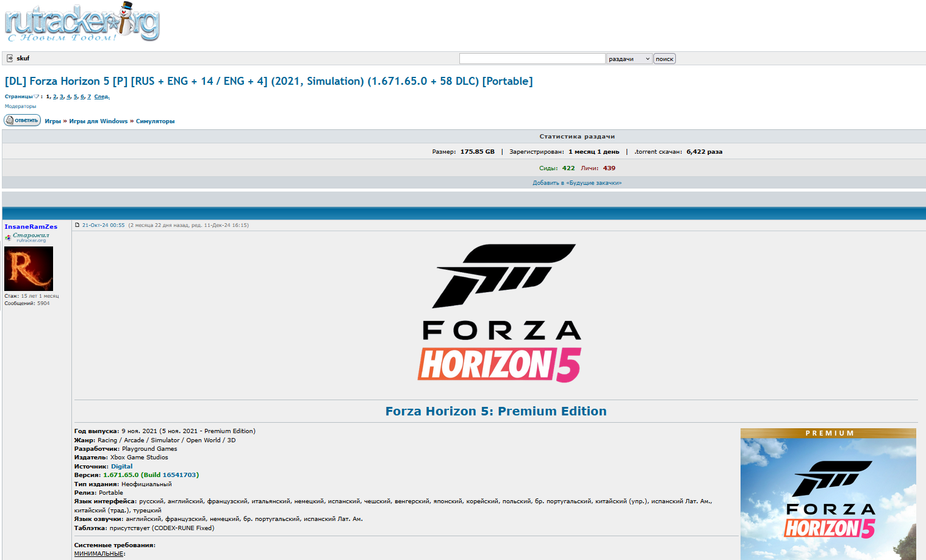
Task: Click the rutracker.org logo
Action: (x=82, y=22)
